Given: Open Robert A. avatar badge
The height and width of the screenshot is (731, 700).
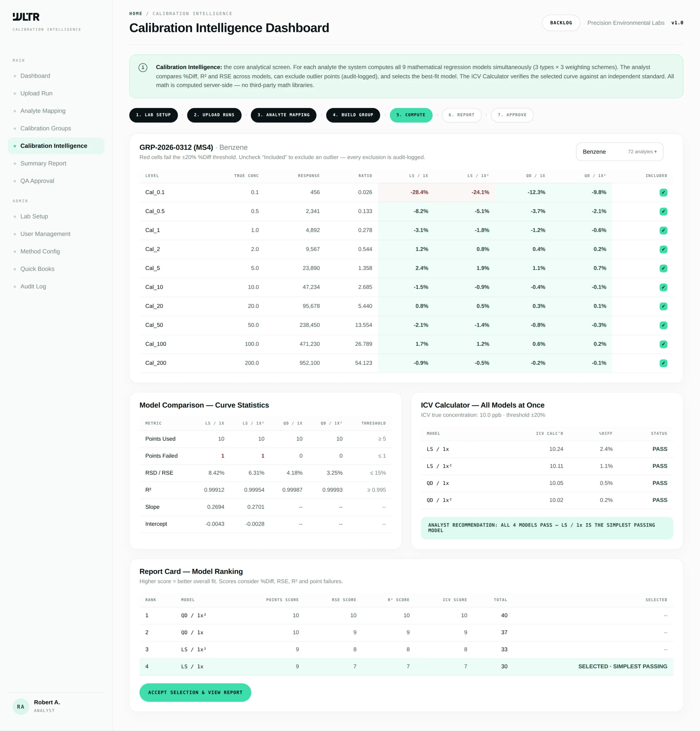Looking at the screenshot, I should [21, 706].
